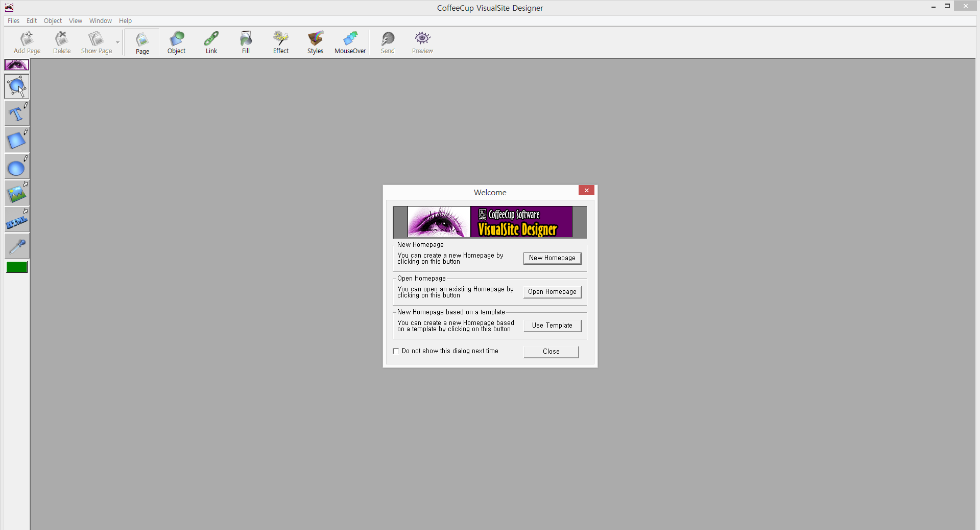Click the Send toolbar icon

tap(388, 42)
